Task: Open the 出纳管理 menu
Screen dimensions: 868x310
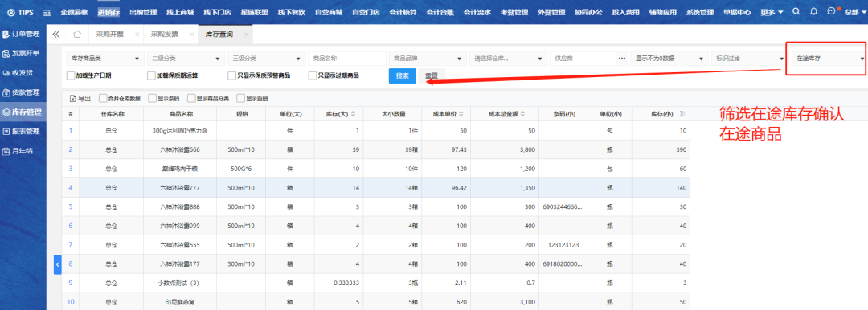Action: pyautogui.click(x=143, y=11)
